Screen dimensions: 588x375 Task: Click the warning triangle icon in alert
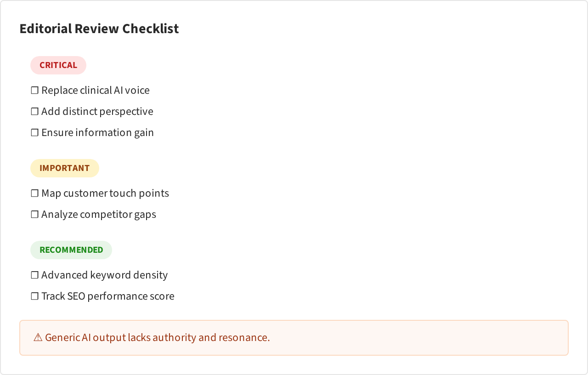pos(38,338)
